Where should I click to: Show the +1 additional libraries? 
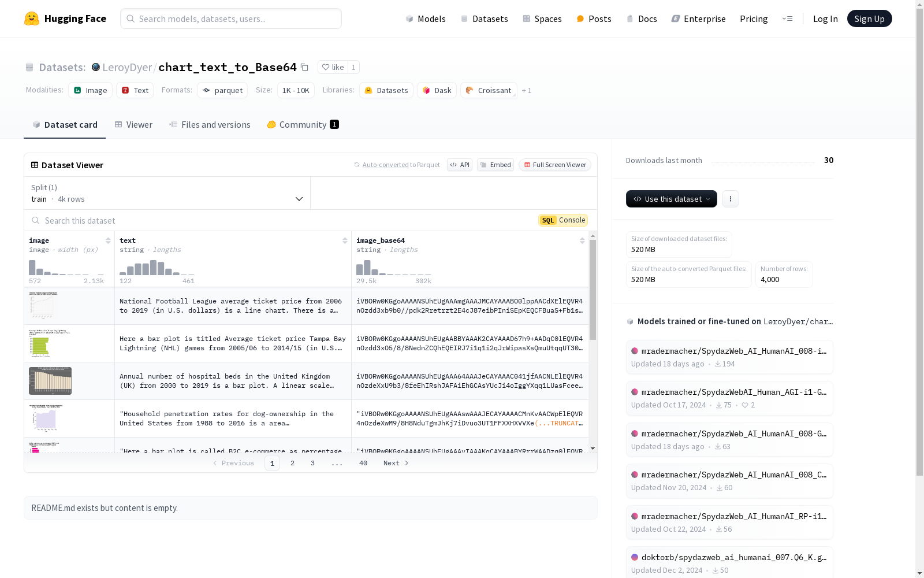[527, 90]
